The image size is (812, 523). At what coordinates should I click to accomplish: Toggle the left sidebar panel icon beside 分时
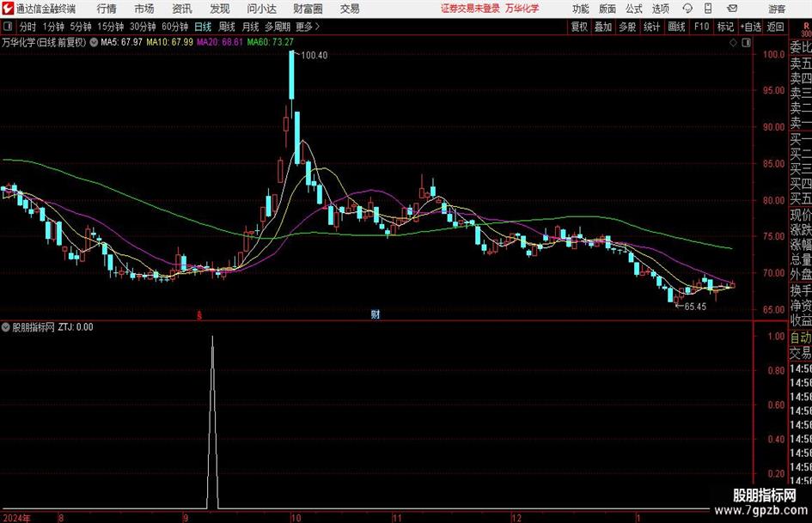point(7,27)
